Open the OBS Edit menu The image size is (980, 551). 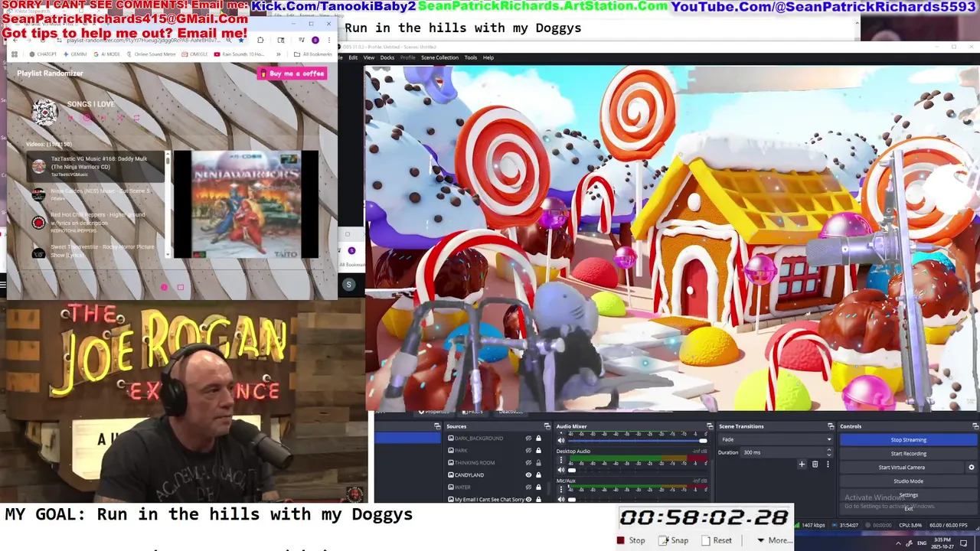tap(353, 57)
